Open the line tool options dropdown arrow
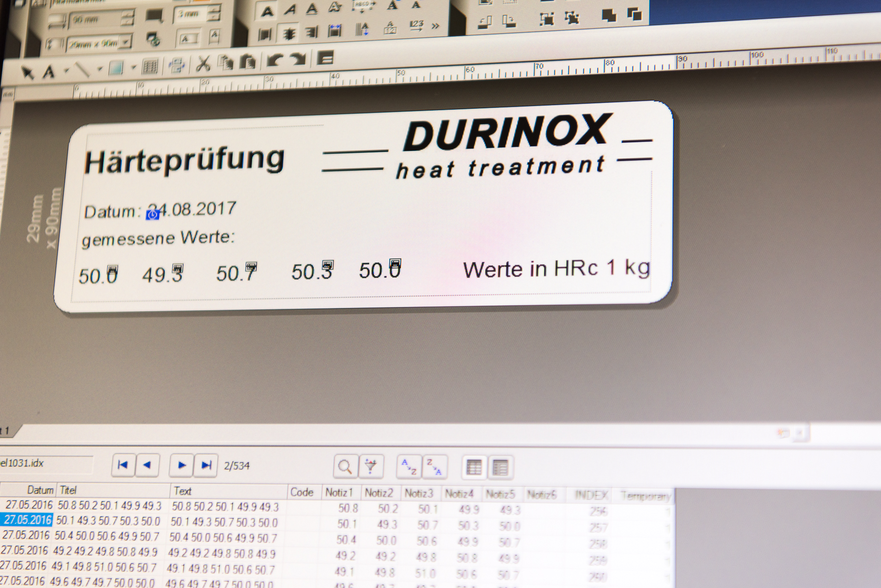Screen dimensions: 881x588 click(100, 69)
